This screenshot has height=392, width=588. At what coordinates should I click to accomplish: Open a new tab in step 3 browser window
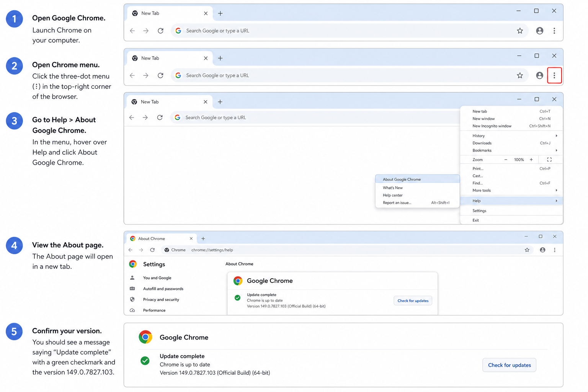pos(220,102)
